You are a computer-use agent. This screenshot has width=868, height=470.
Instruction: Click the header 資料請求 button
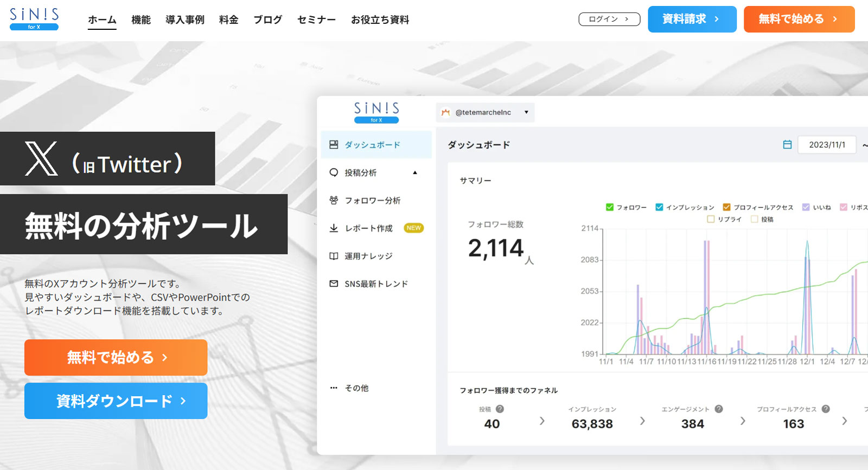pyautogui.click(x=692, y=19)
